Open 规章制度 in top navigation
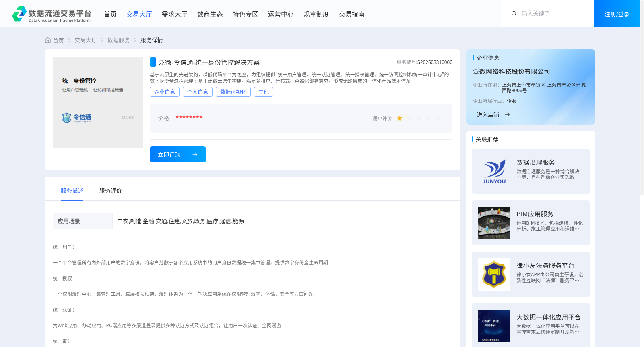The height and width of the screenshot is (347, 644). click(x=316, y=14)
